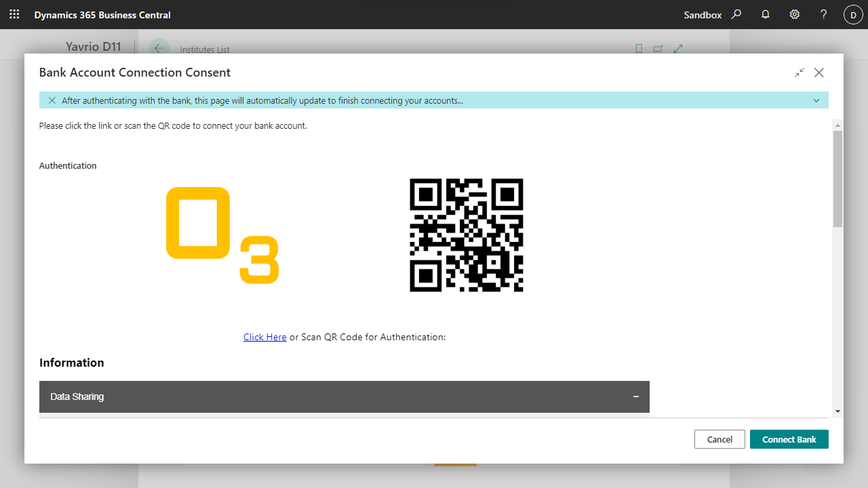Click the Cancel button
This screenshot has height=488, width=868.
point(719,439)
